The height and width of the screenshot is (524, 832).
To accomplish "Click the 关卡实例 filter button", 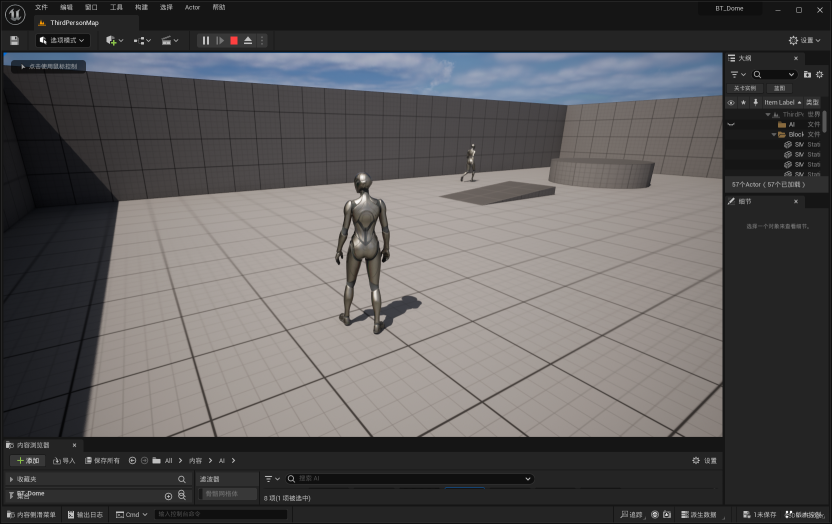I will click(745, 88).
